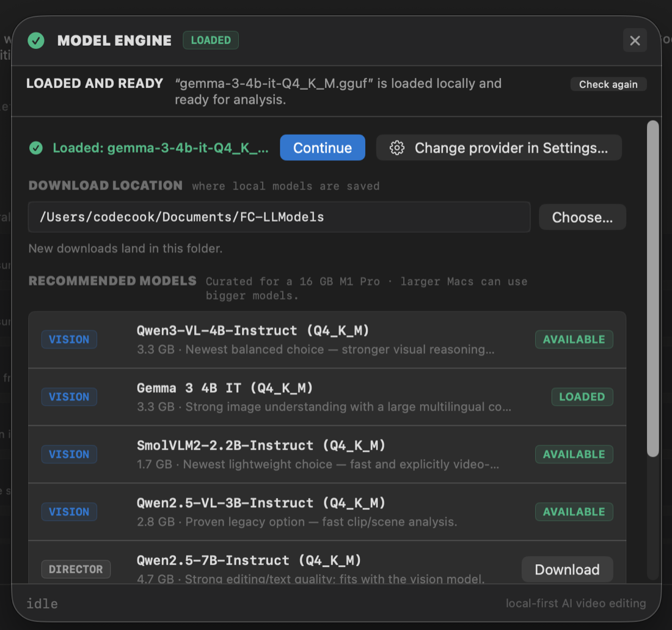Screen dimensions: 672x630
Task: Select the Gemma 3 4B IT model name
Action: click(225, 388)
